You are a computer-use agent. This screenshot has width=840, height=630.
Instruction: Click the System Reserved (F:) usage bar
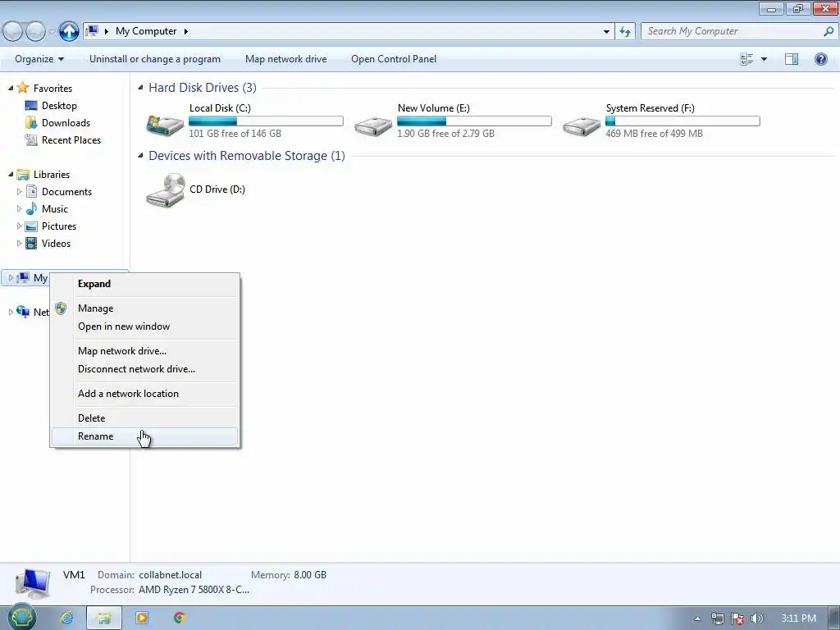click(682, 121)
